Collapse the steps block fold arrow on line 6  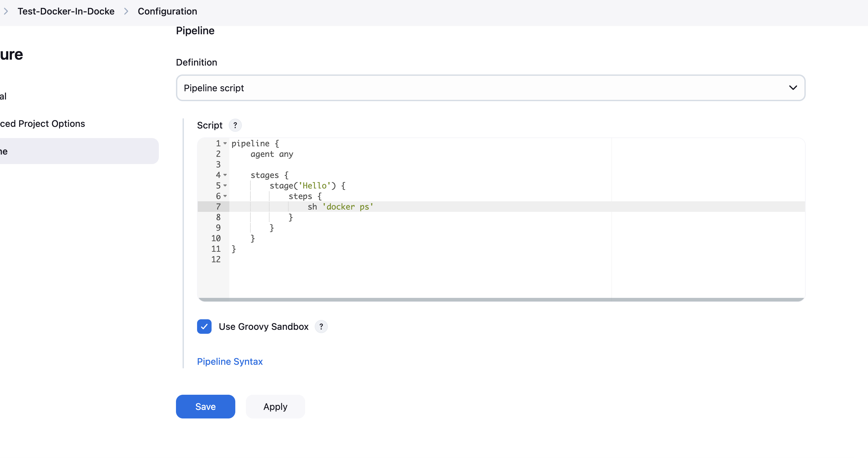pyautogui.click(x=225, y=196)
